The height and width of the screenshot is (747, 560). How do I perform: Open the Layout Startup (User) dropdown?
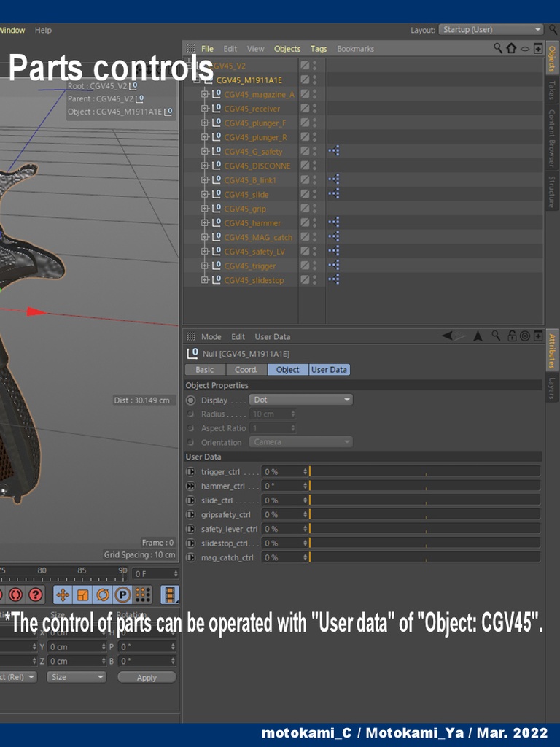[491, 29]
